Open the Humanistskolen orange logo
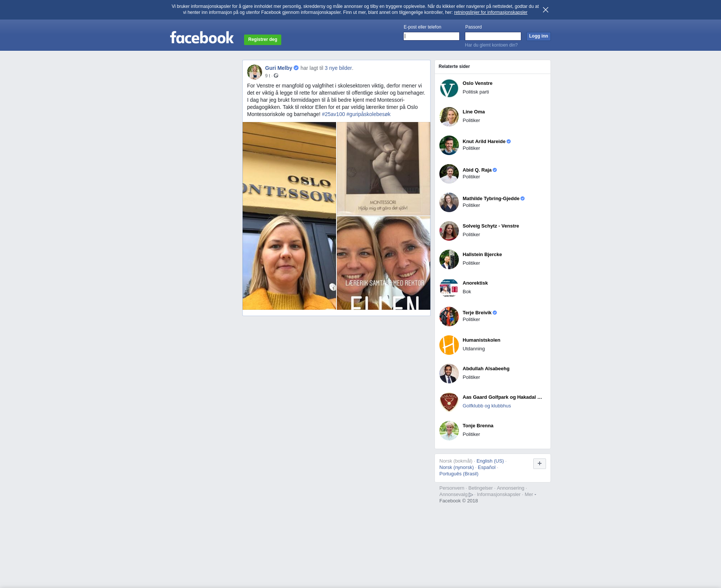 (x=449, y=345)
